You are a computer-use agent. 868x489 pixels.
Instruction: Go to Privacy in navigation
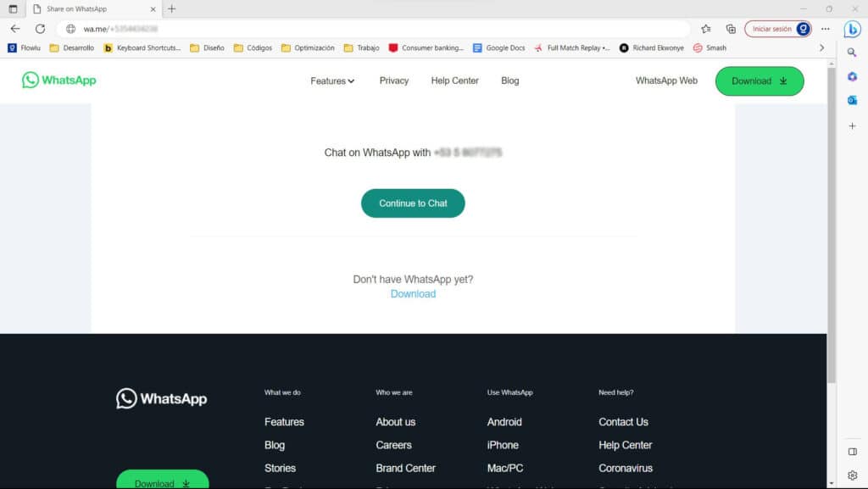[393, 81]
